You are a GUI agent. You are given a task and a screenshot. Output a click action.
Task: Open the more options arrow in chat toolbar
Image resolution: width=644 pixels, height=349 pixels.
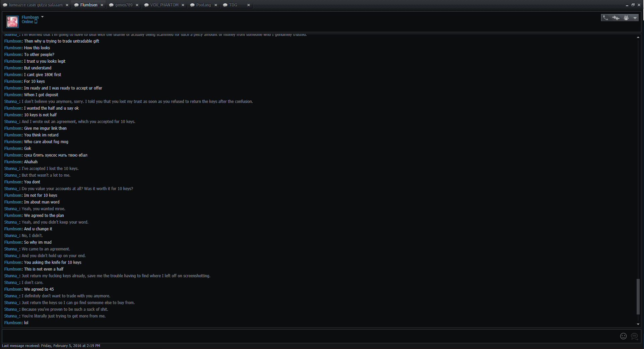pyautogui.click(x=635, y=18)
